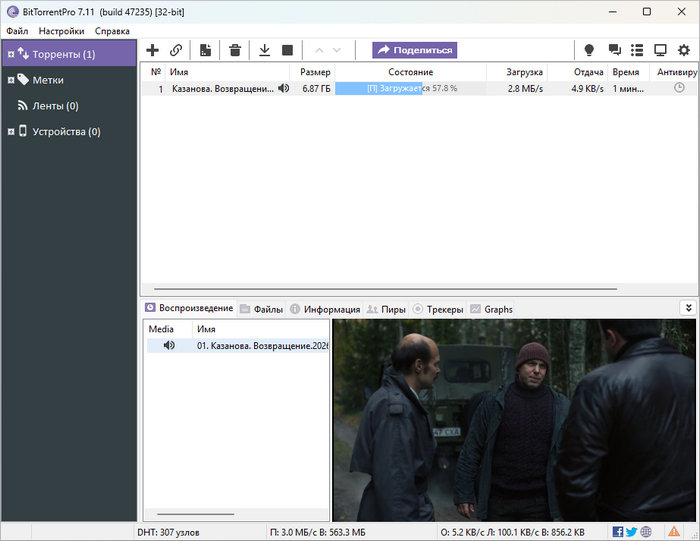Click the torrent download progress bar

coord(410,88)
